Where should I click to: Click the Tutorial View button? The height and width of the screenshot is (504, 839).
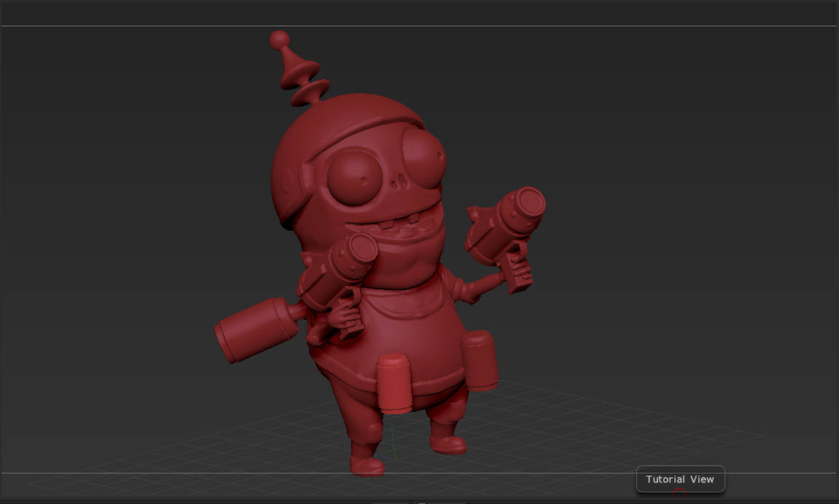tap(680, 479)
